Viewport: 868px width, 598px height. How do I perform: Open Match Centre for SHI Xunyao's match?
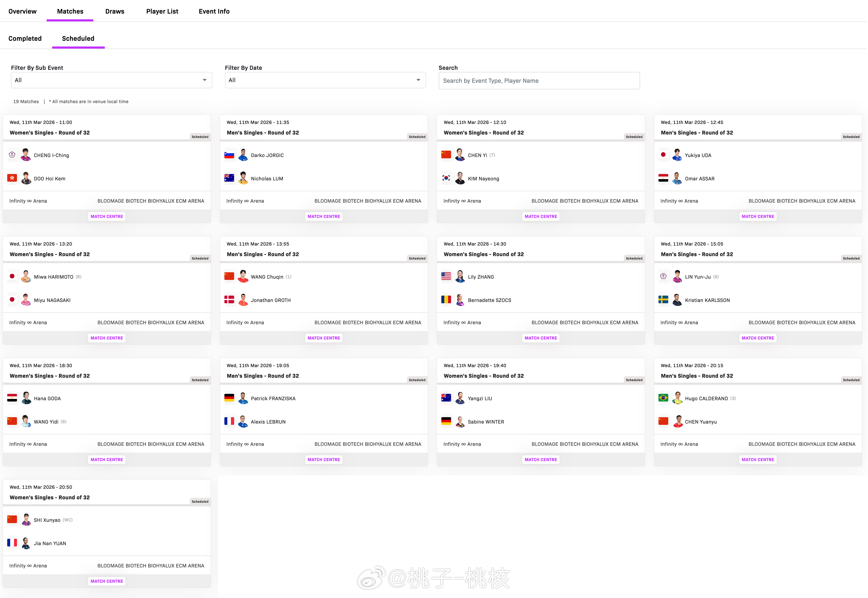(107, 581)
